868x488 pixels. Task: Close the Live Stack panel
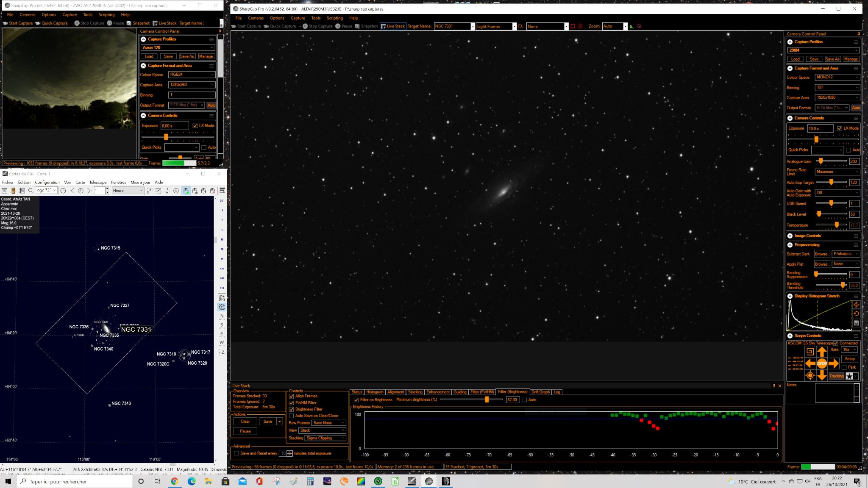(x=779, y=386)
